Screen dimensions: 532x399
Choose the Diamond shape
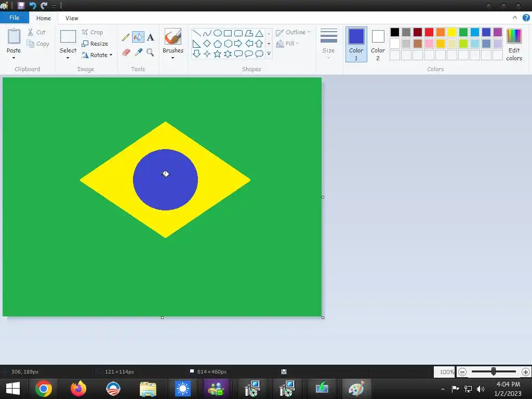(207, 44)
